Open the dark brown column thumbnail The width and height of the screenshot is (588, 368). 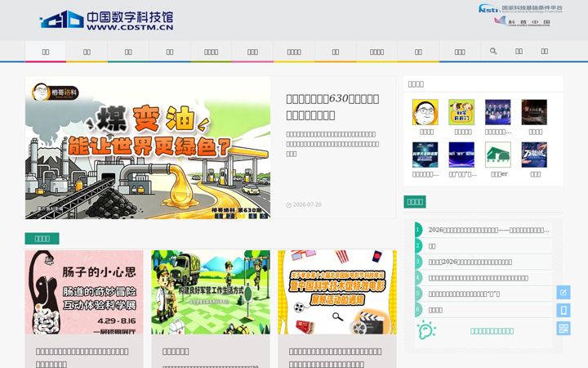[534, 112]
